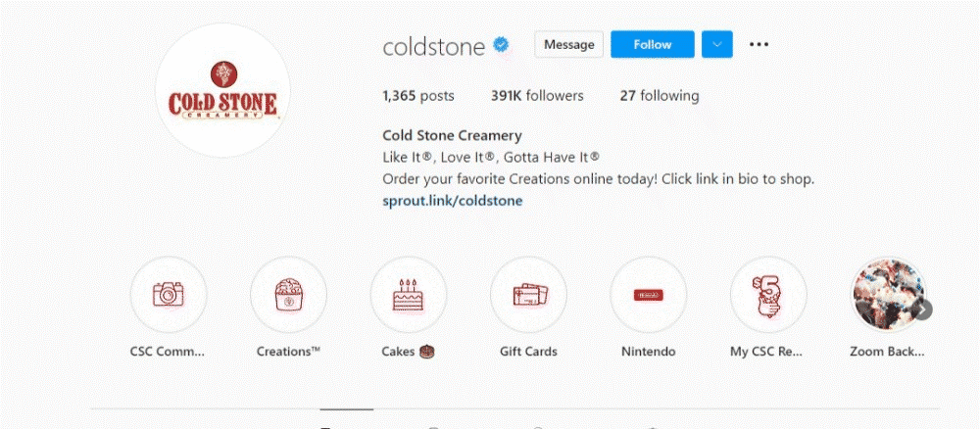Viewport: 980px width, 429px height.
Task: Click the blue Follow button
Action: (653, 44)
